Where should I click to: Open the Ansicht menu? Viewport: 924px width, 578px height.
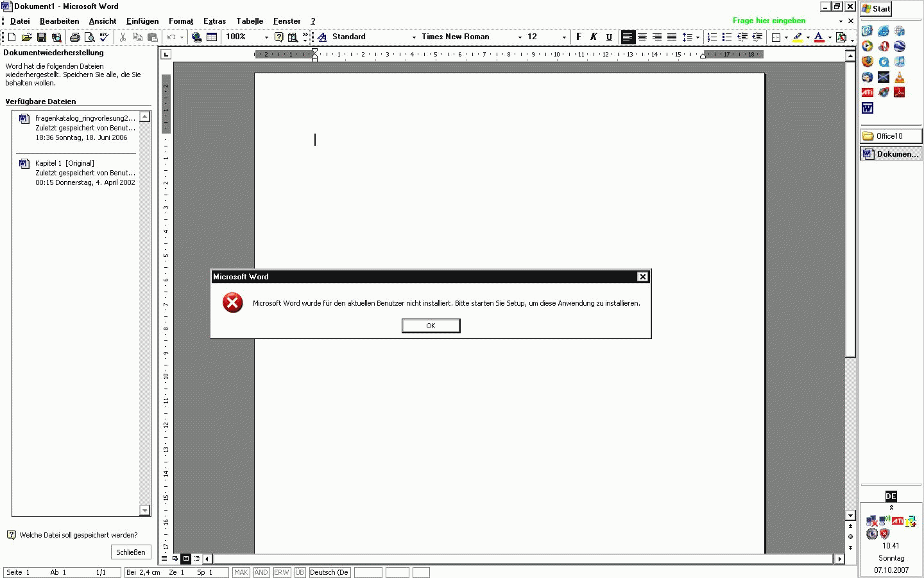[103, 21]
